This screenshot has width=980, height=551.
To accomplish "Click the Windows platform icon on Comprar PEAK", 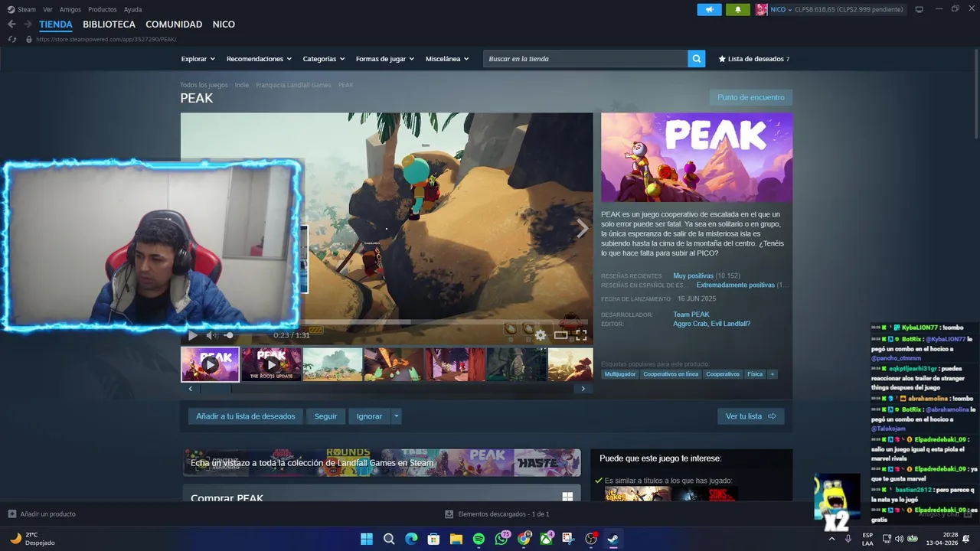I will [567, 497].
